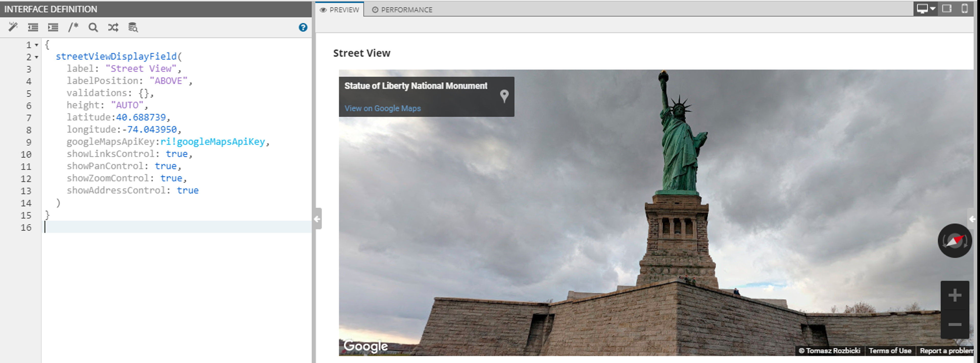Click the outdent code toolbar icon
Screen dimensions: 980x363
[33, 27]
